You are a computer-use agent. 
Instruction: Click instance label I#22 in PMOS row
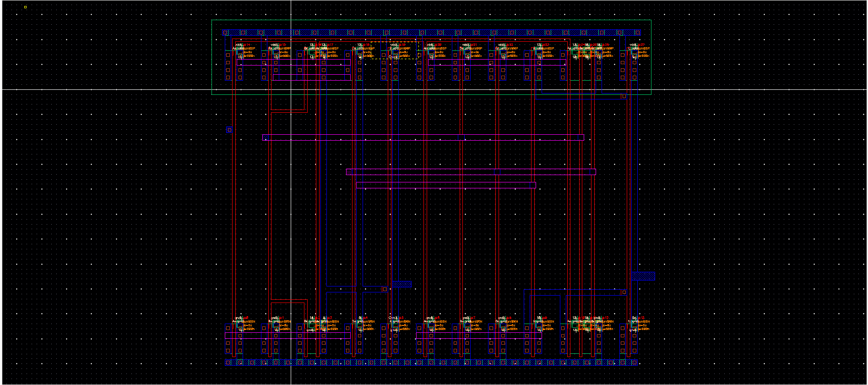pos(510,45)
